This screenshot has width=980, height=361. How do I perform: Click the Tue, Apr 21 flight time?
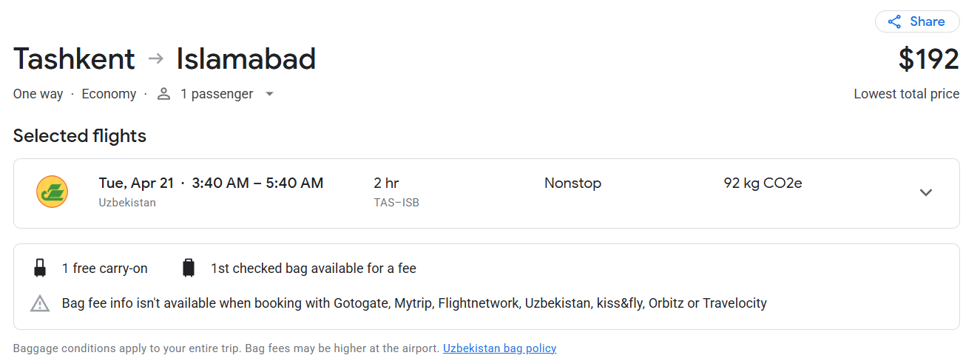pos(211,183)
